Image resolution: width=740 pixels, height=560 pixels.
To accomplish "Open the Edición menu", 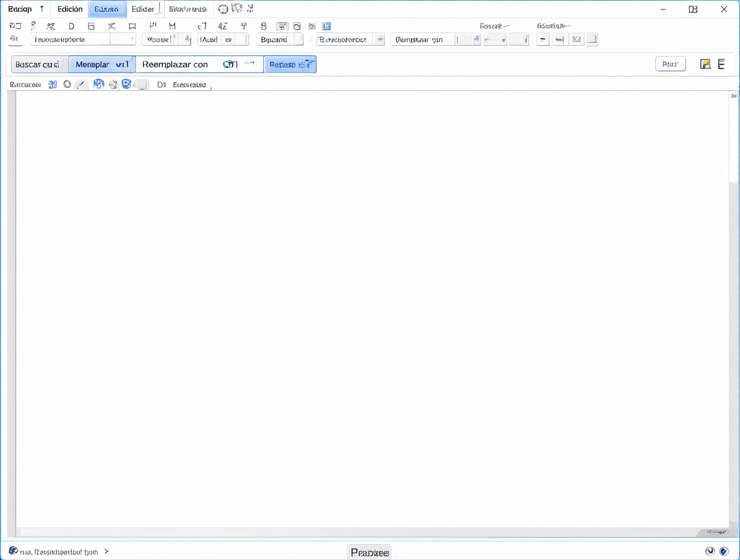I will coord(70,9).
